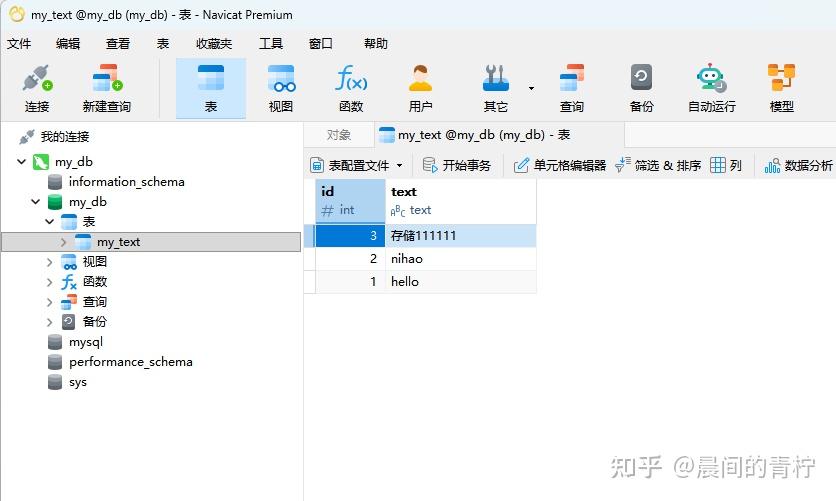Viewport: 836px width, 501px height.
Task: Collapse the my_db connection node
Action: [x=21, y=161]
